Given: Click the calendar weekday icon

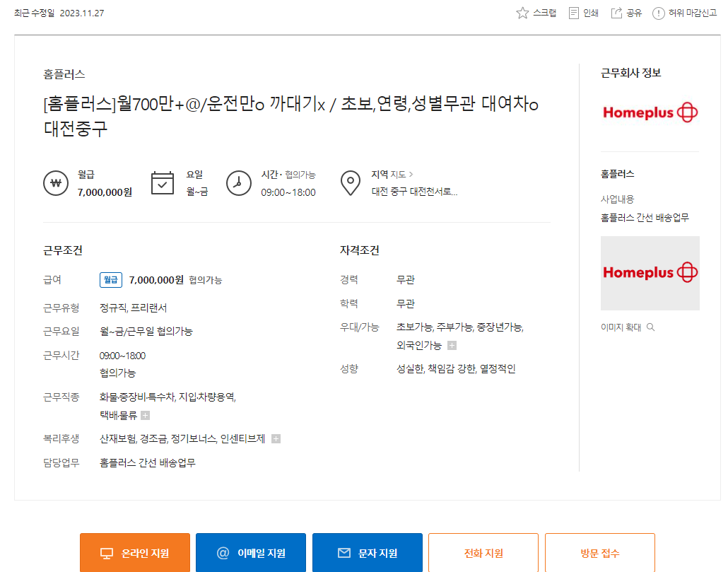Looking at the screenshot, I should click(x=163, y=183).
